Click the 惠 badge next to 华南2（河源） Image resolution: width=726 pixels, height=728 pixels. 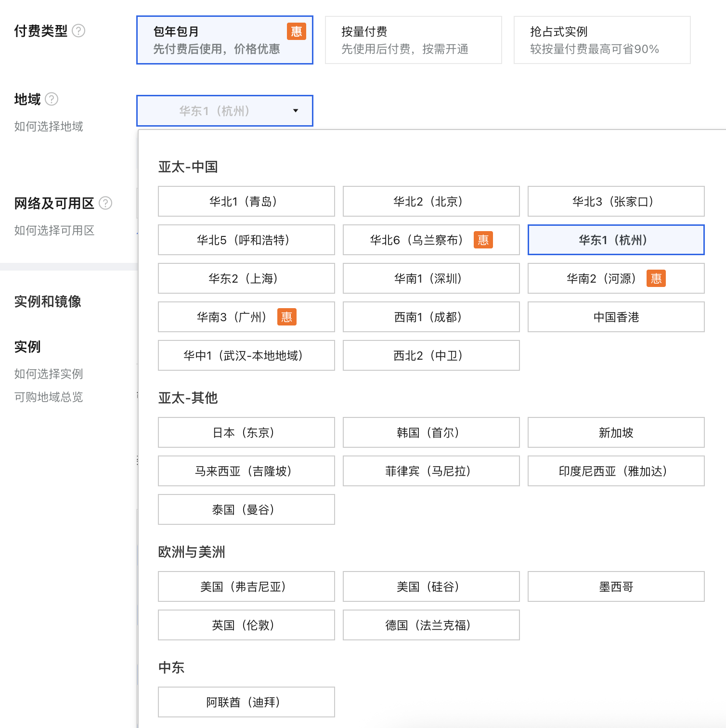tap(656, 278)
